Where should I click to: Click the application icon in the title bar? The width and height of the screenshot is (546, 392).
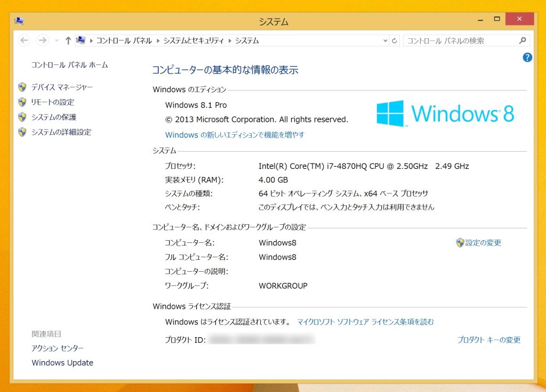[18, 20]
